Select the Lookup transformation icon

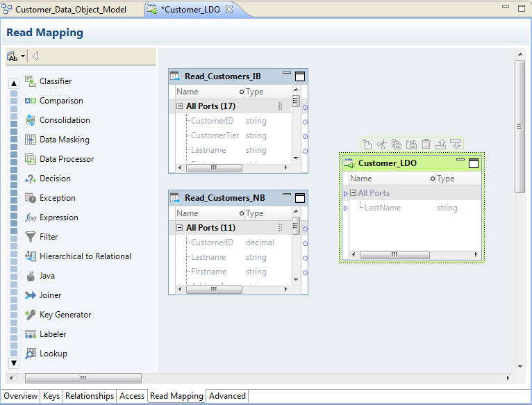pos(31,354)
